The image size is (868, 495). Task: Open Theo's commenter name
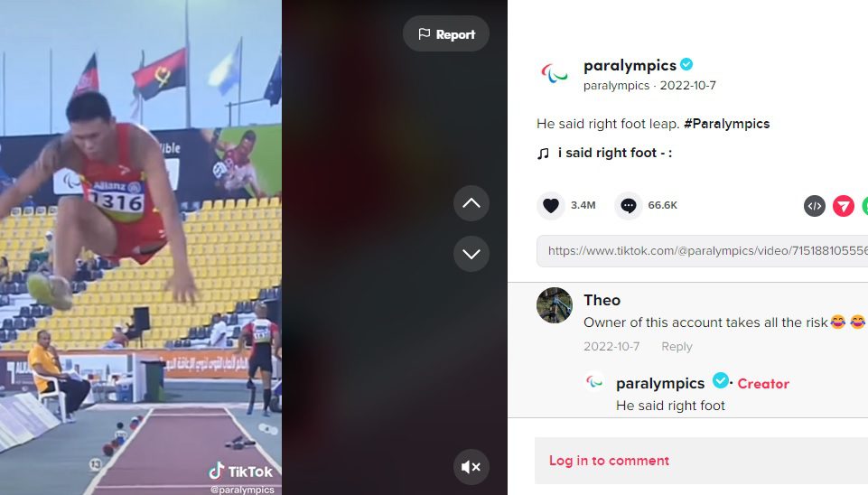click(x=602, y=300)
